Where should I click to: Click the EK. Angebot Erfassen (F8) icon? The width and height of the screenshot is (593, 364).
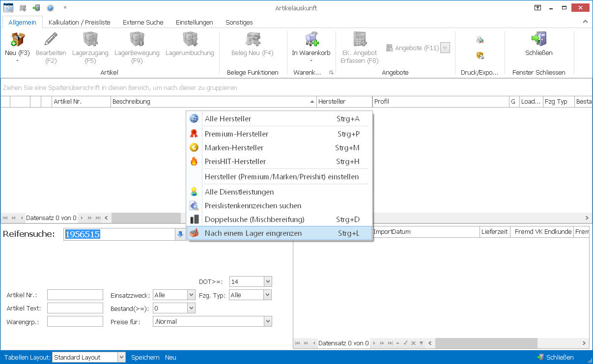(360, 39)
